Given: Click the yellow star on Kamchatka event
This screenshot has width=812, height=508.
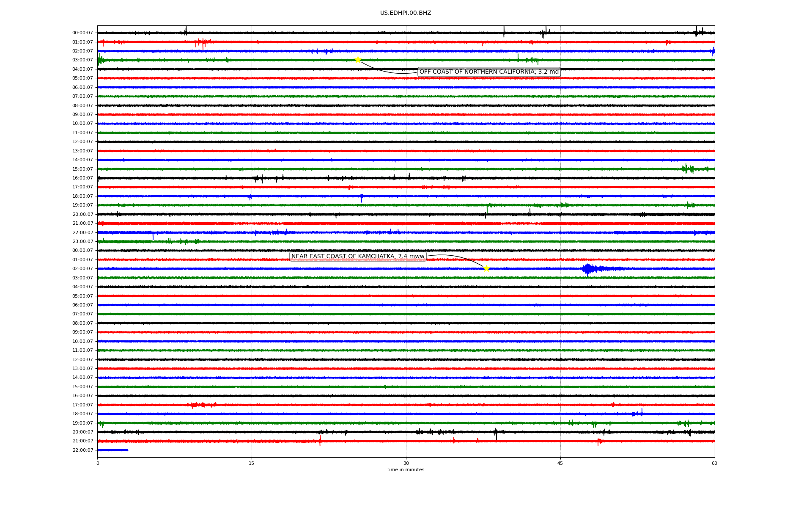Looking at the screenshot, I should 486,268.
